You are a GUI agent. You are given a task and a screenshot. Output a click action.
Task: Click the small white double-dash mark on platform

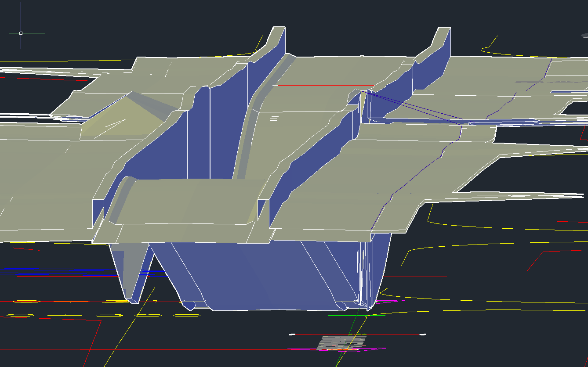pos(274,118)
